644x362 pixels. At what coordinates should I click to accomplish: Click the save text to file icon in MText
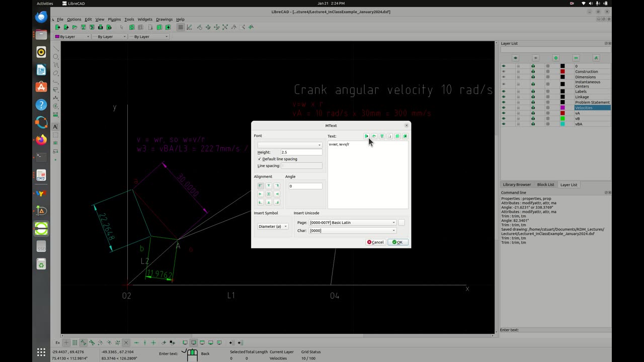pos(382,136)
